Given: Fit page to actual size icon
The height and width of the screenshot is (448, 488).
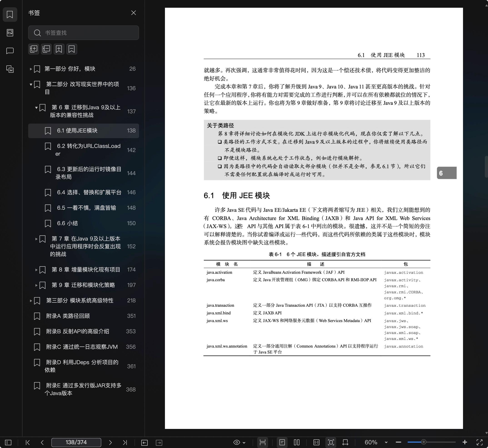Looking at the screenshot, I should pos(316,442).
